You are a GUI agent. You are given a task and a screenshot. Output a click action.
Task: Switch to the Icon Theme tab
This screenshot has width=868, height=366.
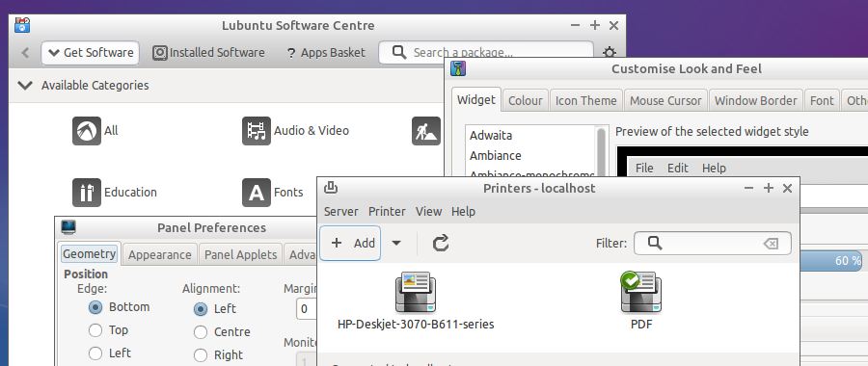585,100
